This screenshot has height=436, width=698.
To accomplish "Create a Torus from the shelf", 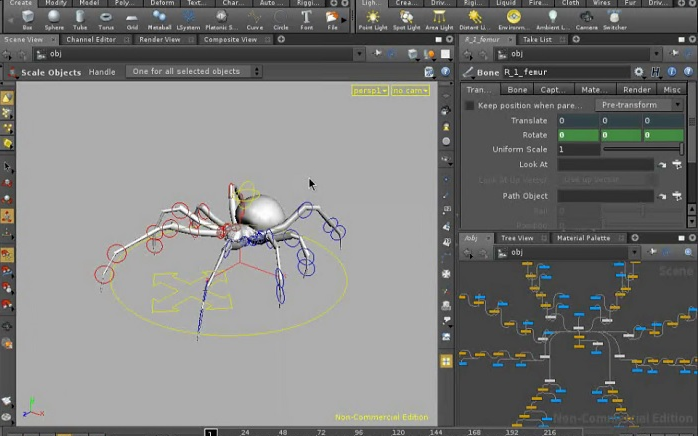I will [x=105, y=18].
